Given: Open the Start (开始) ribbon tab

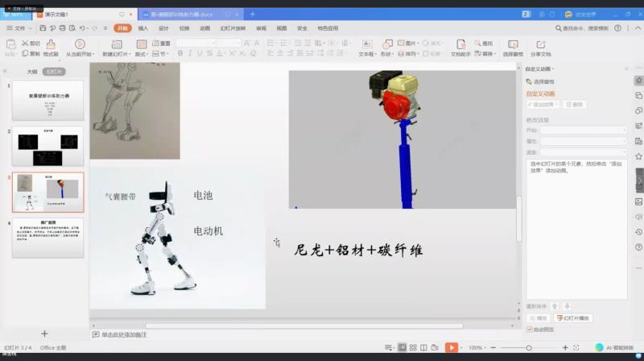Looking at the screenshot, I should (122, 28).
